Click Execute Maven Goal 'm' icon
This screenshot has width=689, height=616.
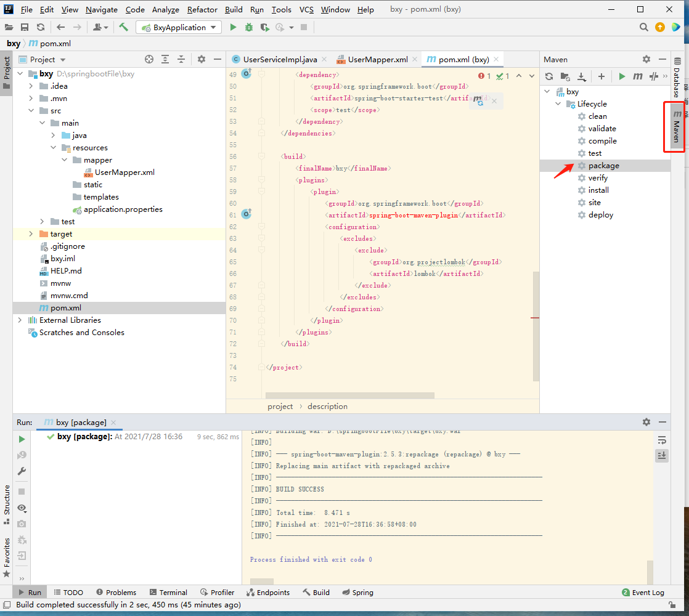click(x=638, y=76)
